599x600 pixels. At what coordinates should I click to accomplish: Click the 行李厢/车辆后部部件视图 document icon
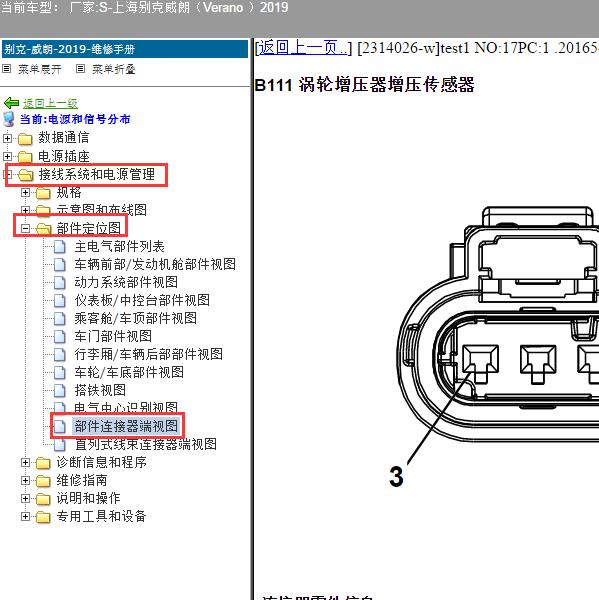pyautogui.click(x=59, y=355)
